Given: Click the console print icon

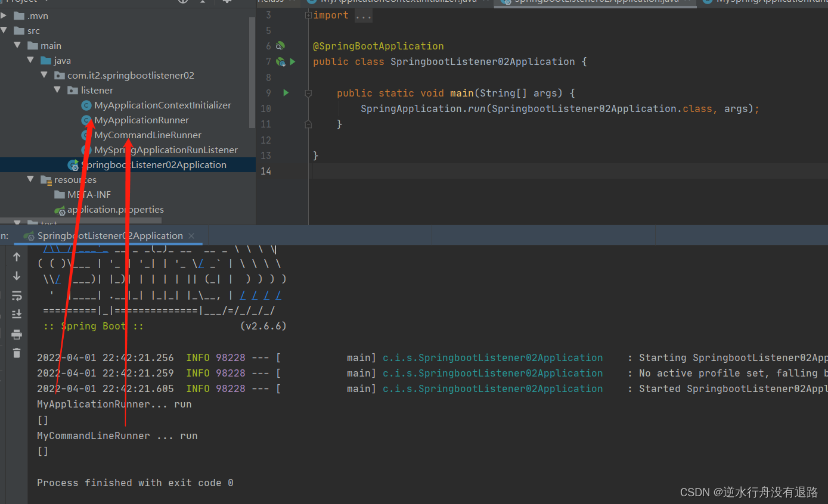Looking at the screenshot, I should pos(17,334).
